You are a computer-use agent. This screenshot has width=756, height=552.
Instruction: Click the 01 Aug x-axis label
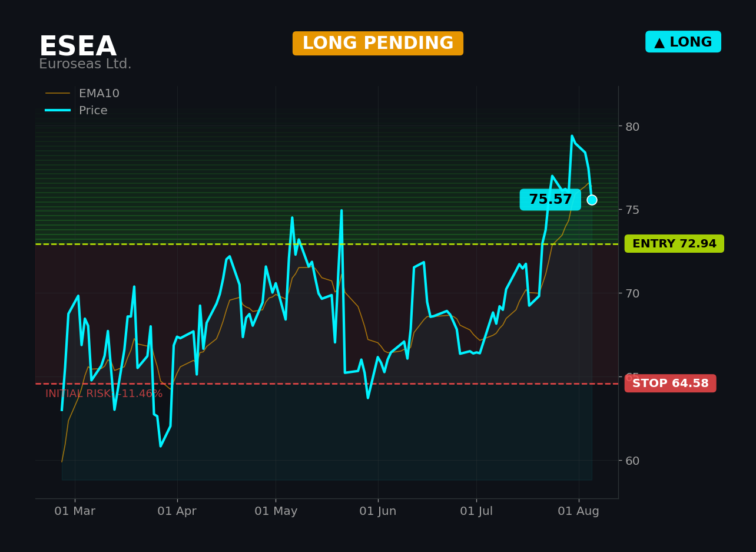[x=579, y=511]
